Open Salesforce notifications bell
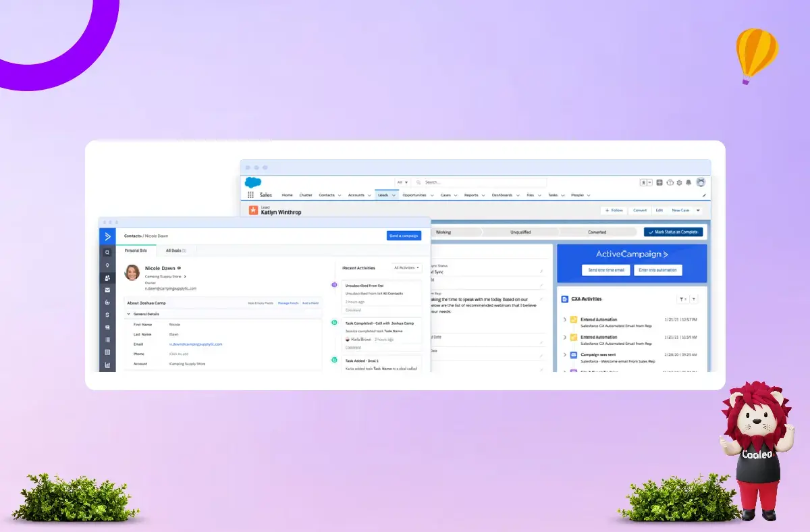810x532 pixels. point(688,182)
